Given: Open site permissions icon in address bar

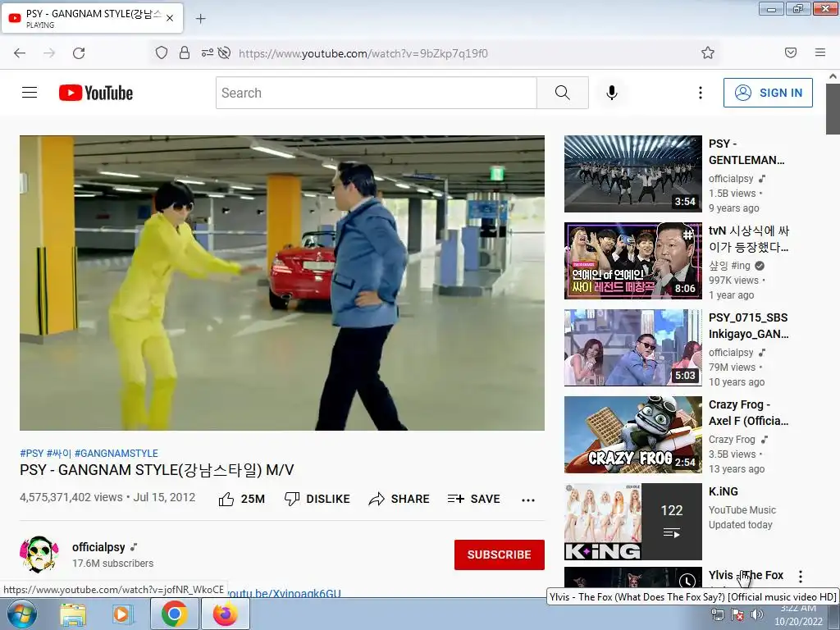Looking at the screenshot, I should [208, 52].
